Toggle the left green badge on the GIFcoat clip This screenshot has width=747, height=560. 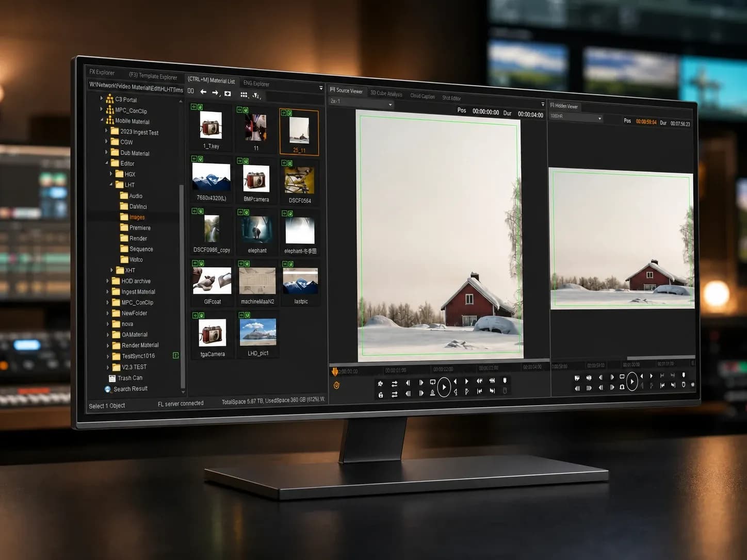pos(195,263)
